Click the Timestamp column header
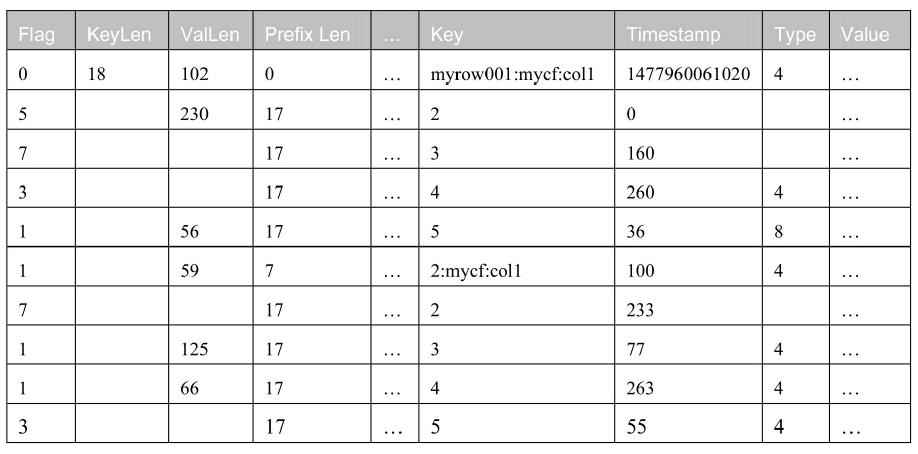 [688, 30]
